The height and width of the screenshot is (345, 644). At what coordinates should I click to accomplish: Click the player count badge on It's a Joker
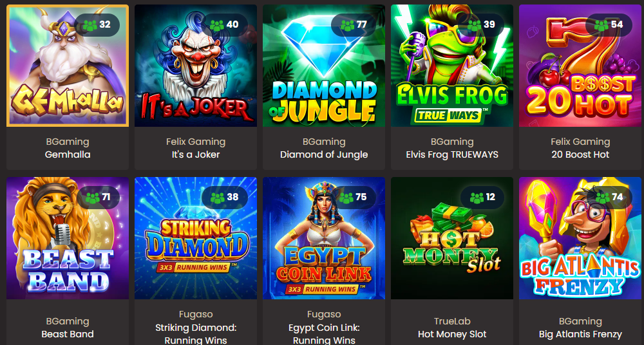click(x=225, y=25)
